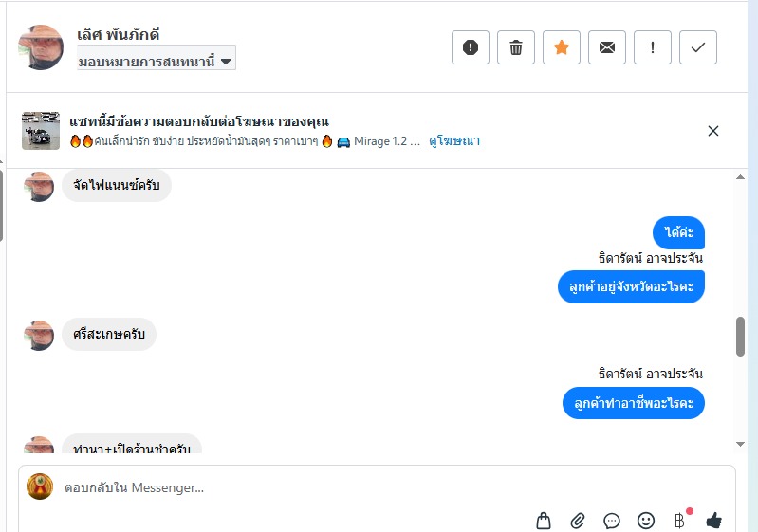Mark conversation done with checkmark button
This screenshot has width=758, height=532.
(698, 47)
